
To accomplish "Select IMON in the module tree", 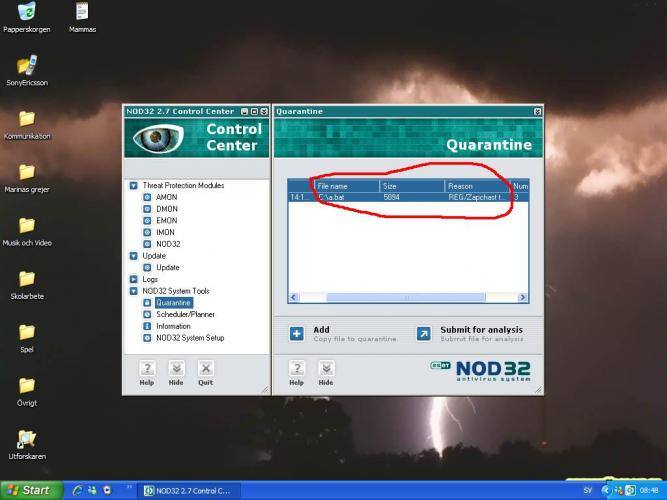I will 165,232.
